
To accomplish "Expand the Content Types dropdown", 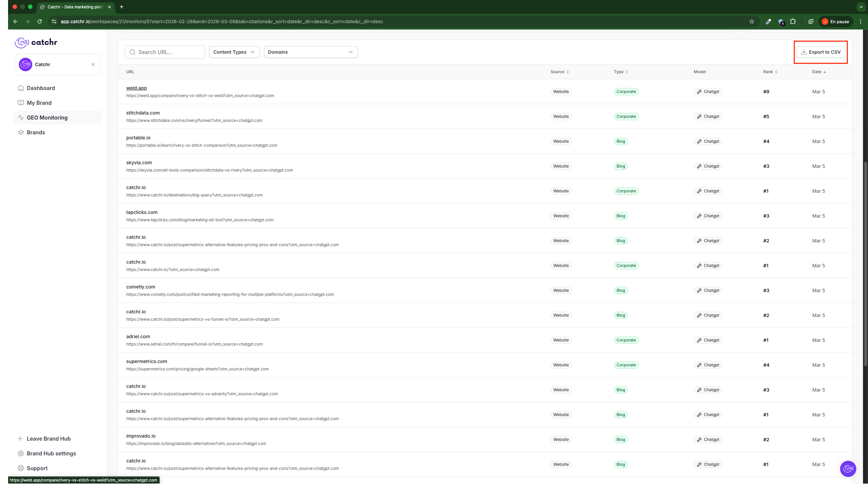I will [x=234, y=52].
